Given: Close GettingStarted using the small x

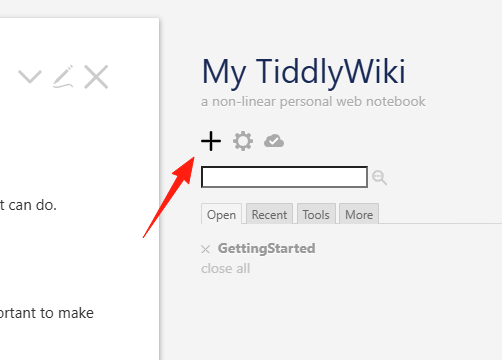Looking at the screenshot, I should point(206,249).
